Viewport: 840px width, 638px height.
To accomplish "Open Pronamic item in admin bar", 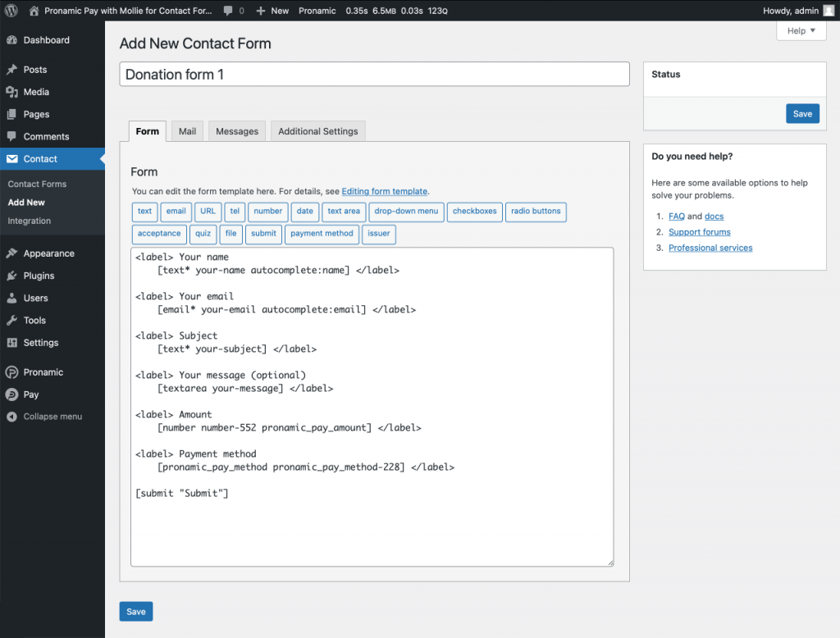I will point(317,11).
